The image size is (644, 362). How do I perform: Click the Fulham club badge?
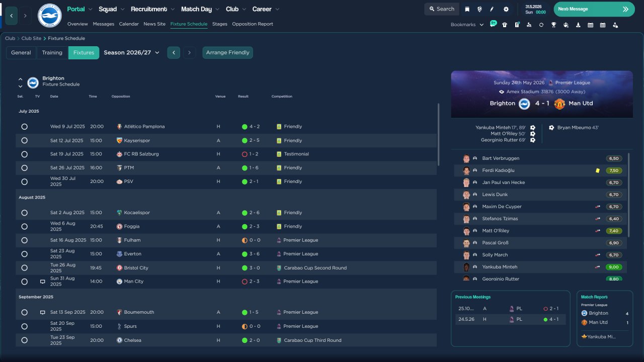click(x=119, y=240)
